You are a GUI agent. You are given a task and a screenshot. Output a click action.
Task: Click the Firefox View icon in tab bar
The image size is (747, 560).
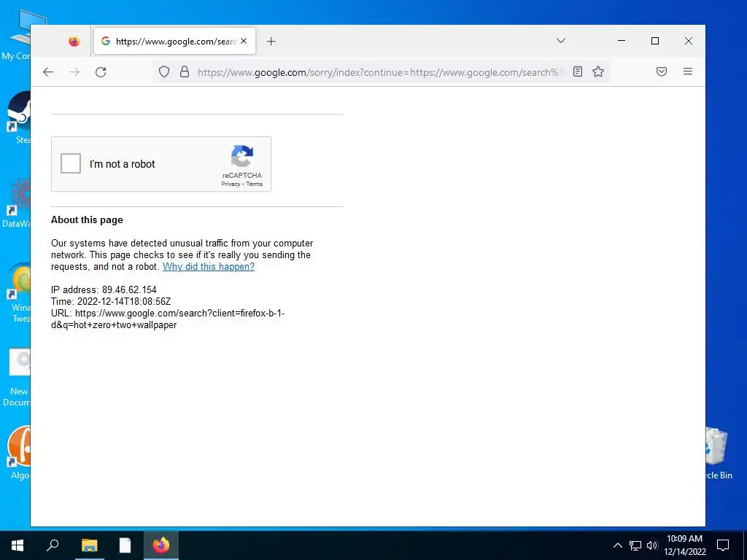pos(74,42)
